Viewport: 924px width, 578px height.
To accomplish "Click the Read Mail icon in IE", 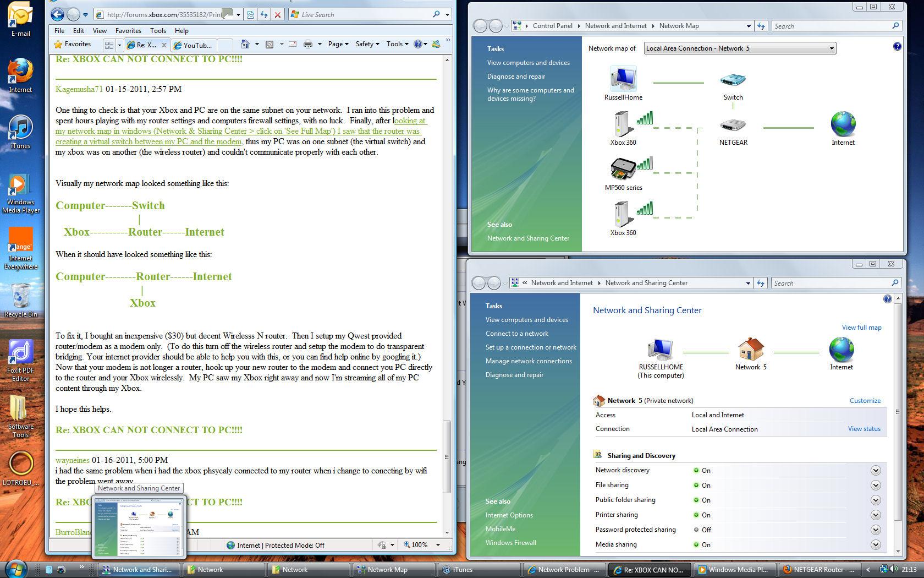I will (x=293, y=44).
